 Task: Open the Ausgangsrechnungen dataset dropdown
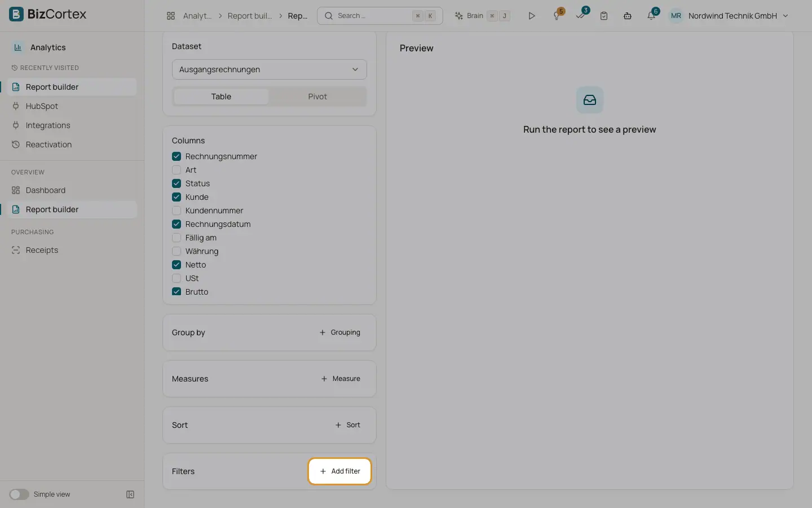pos(269,69)
